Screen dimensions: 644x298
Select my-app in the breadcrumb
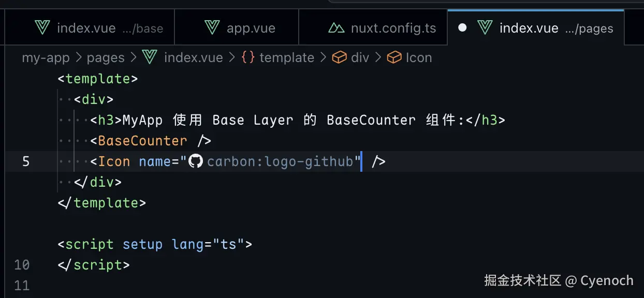click(46, 57)
